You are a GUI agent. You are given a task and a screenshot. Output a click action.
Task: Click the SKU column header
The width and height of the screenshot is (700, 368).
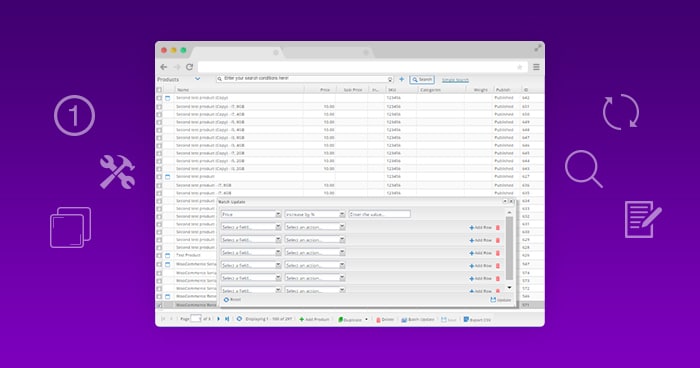click(x=392, y=90)
